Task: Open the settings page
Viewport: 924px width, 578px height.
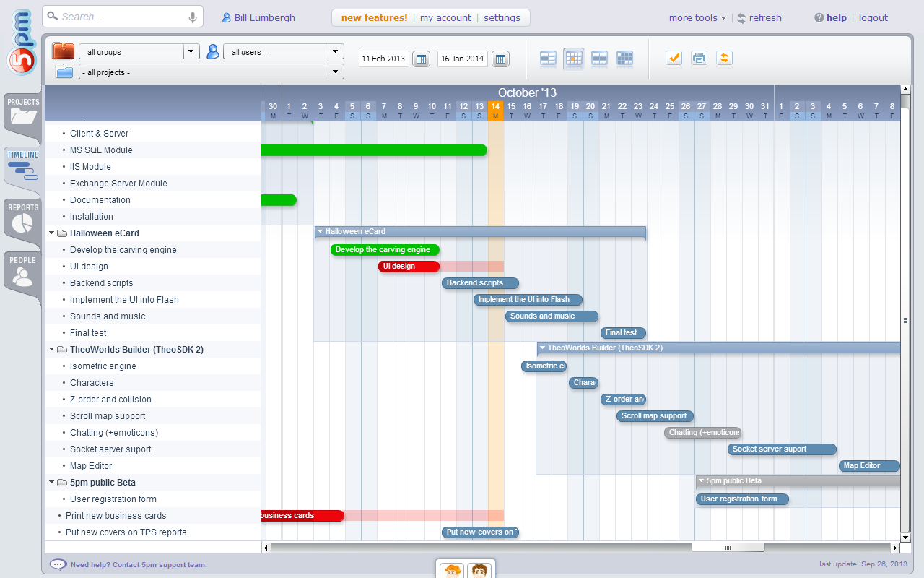Action: pos(502,17)
